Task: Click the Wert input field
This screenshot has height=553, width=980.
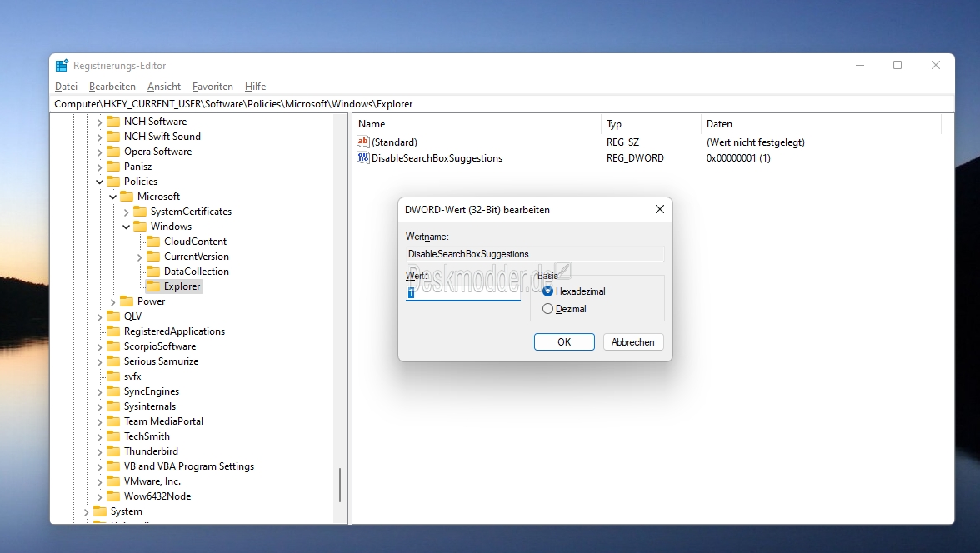Action: click(x=462, y=293)
